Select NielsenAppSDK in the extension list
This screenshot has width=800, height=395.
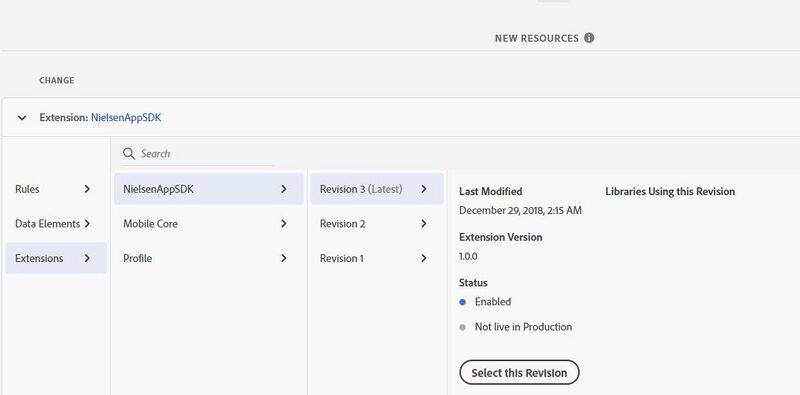click(x=209, y=189)
